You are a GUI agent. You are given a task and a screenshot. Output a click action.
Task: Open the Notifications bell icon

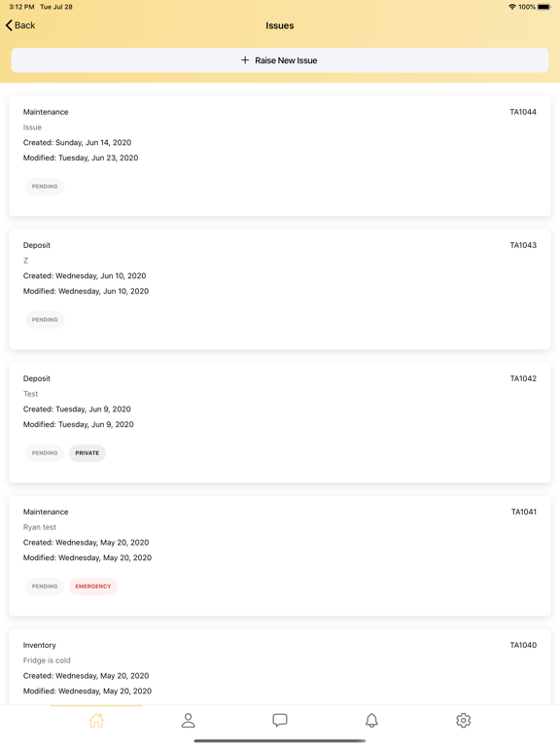pyautogui.click(x=371, y=720)
